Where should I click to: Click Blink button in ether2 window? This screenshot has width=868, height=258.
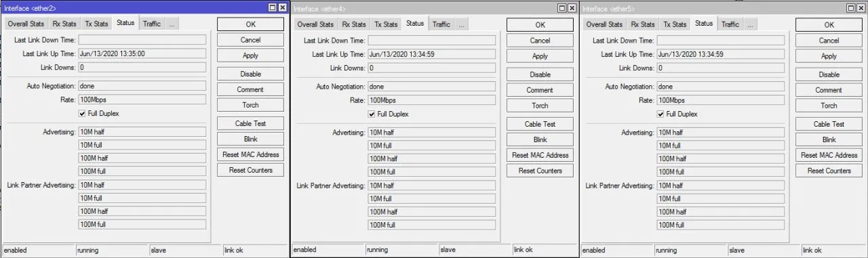pos(250,139)
